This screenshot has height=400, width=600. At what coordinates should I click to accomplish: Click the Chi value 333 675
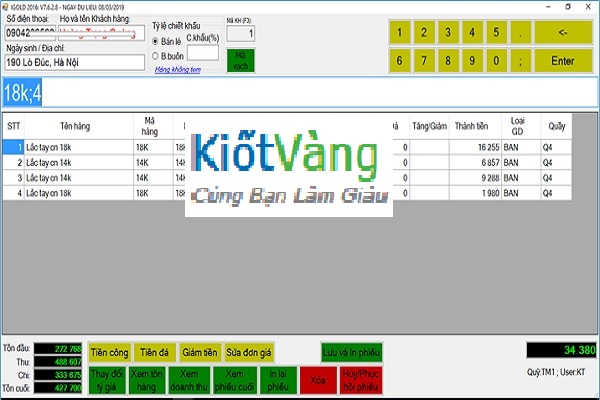58,375
